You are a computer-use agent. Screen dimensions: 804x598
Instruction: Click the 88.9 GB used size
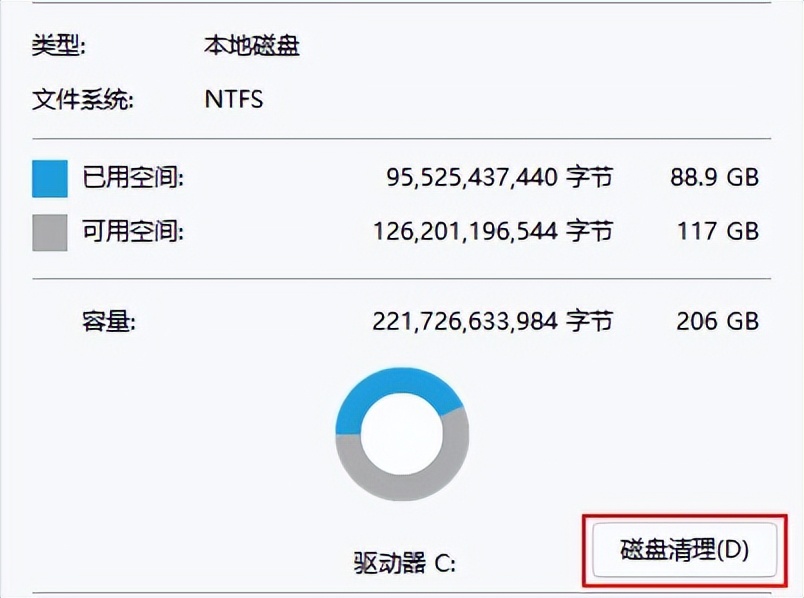(714, 179)
